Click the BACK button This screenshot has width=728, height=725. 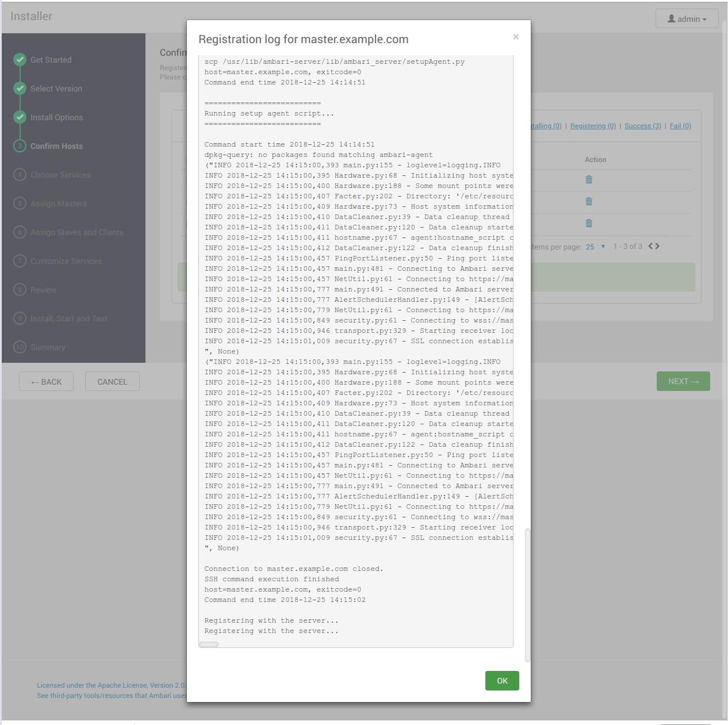click(x=46, y=382)
